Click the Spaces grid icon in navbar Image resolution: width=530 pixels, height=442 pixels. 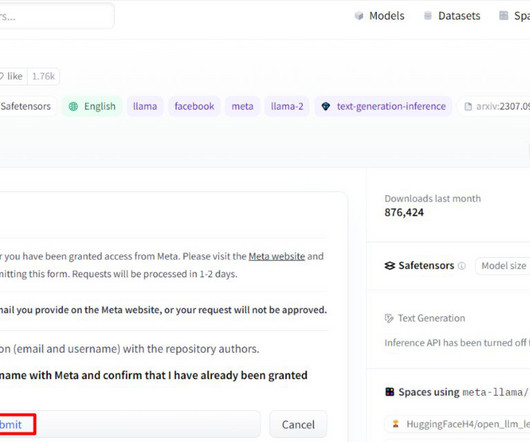point(504,16)
